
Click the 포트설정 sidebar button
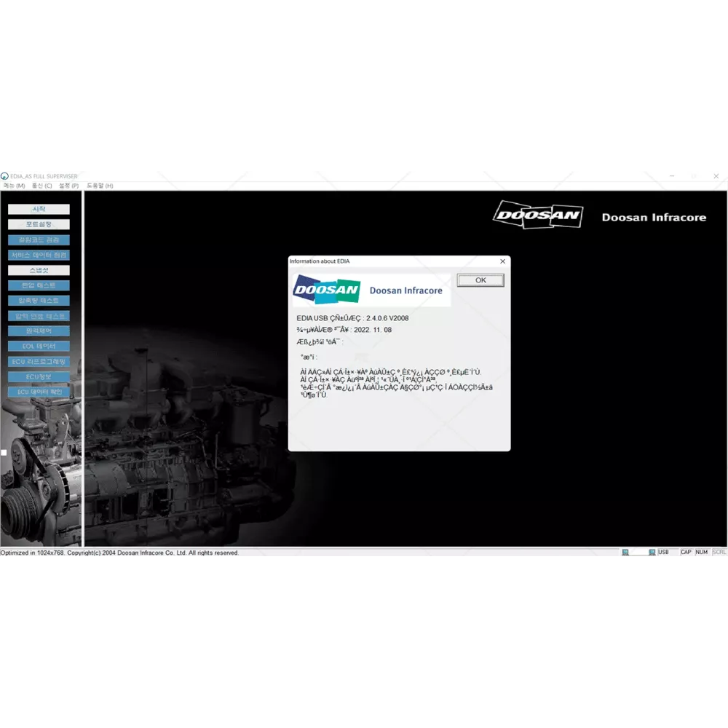[x=39, y=224]
